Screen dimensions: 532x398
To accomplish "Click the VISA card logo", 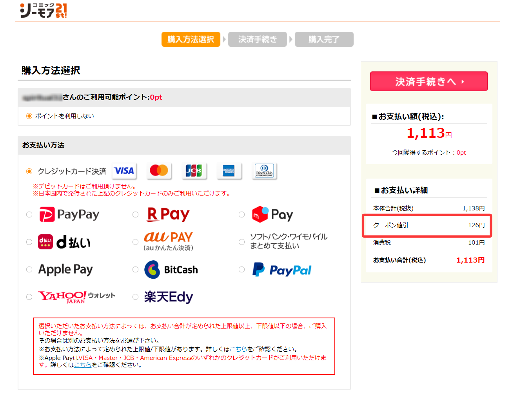I will 124,171.
